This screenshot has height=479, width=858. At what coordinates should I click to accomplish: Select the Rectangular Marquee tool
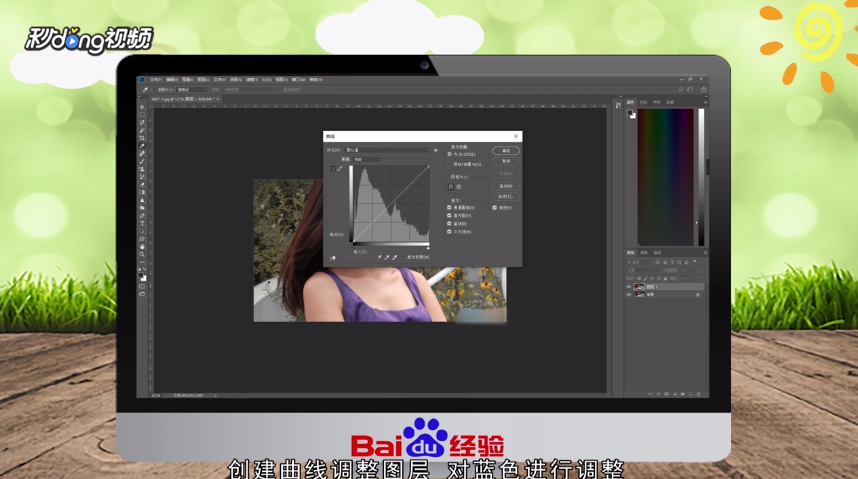click(x=142, y=114)
